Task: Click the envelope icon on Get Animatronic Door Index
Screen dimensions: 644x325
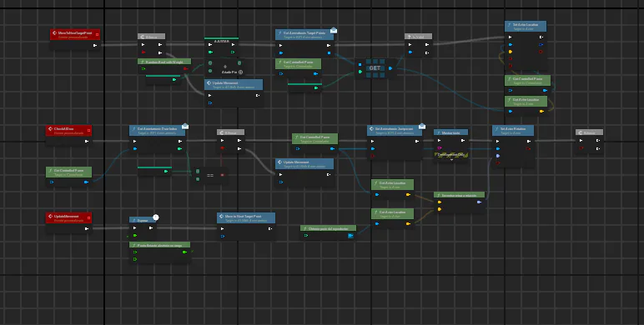Action: 185,126
